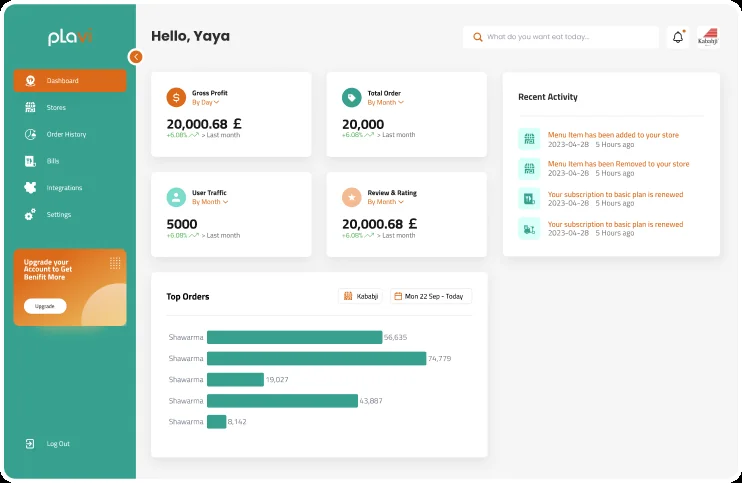
Task: Click the Gross Profit value 20,000.68 £
Action: (204, 124)
